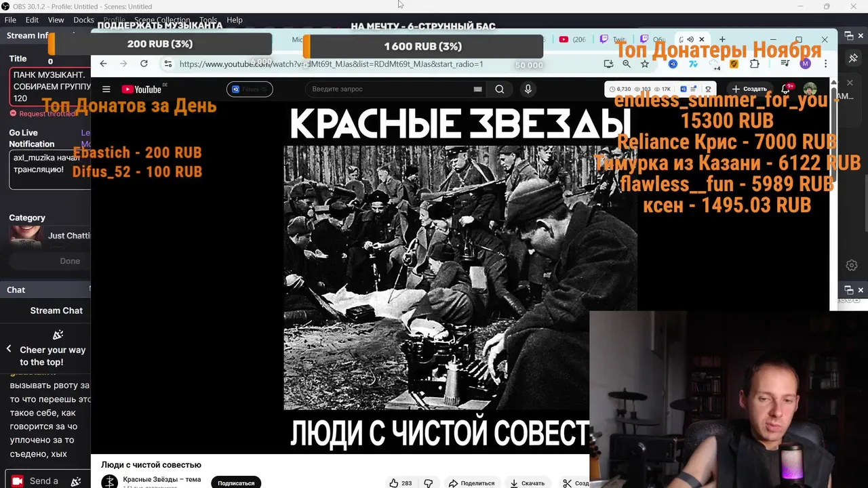The width and height of the screenshot is (868, 488).
Task: Open the new tab plus button
Action: coord(722,39)
